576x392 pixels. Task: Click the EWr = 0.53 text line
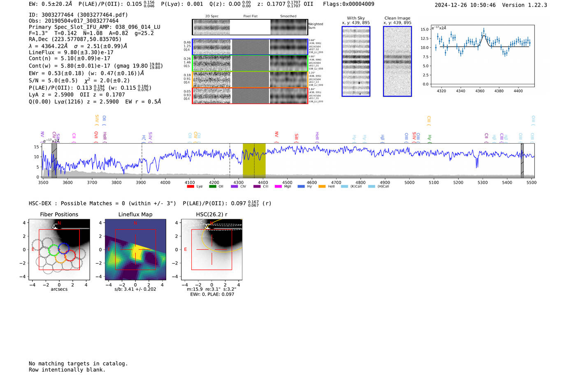[86, 73]
